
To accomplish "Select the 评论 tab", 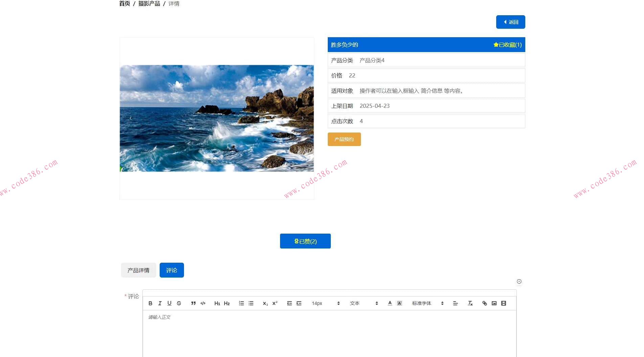I will coord(171,270).
